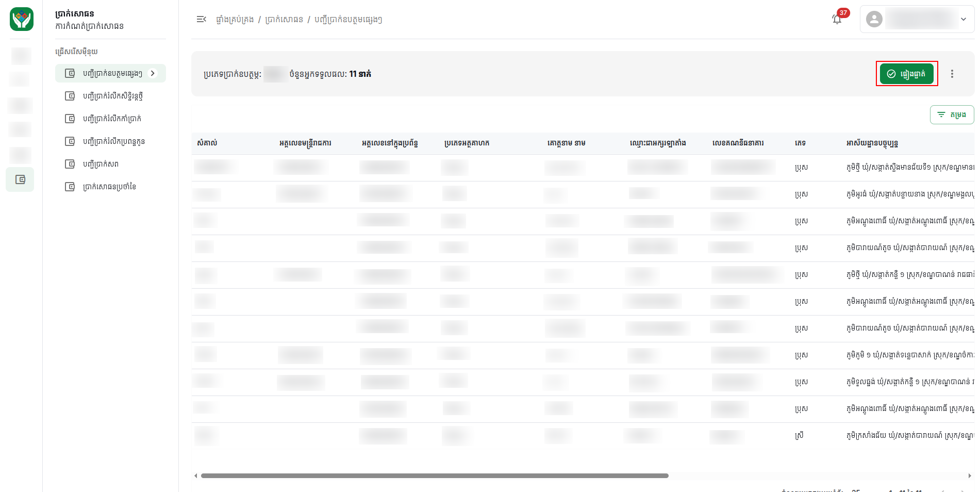This screenshot has height=492, width=980.
Task: Click the ចំនួនអ្នកទទួលផល 11 នាក់ count text
Action: tap(330, 74)
